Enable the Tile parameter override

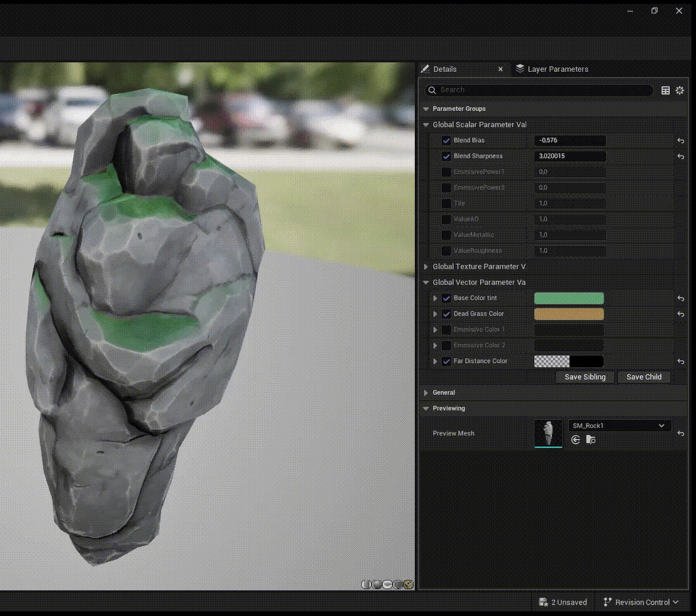pyautogui.click(x=446, y=204)
